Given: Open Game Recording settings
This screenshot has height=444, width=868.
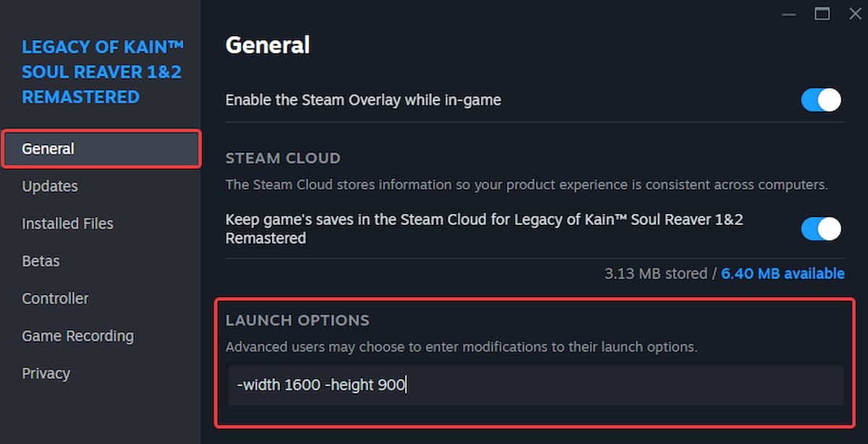Looking at the screenshot, I should (77, 336).
